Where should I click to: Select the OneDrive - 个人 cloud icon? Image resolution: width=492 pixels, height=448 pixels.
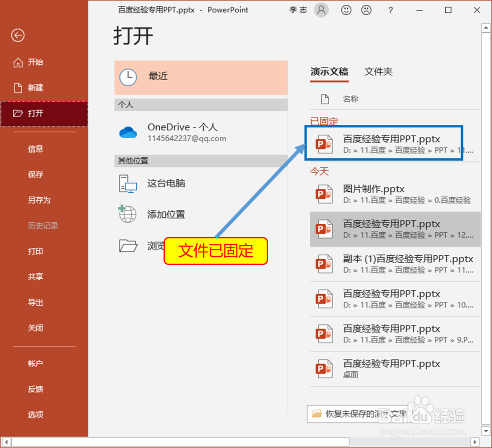click(x=127, y=132)
